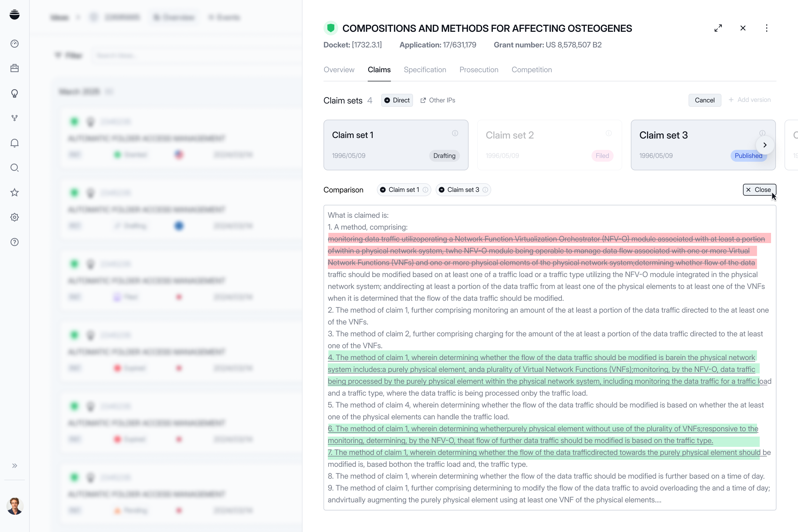Open the notifications bell icon
The width and height of the screenshot is (798, 532).
tap(14, 143)
